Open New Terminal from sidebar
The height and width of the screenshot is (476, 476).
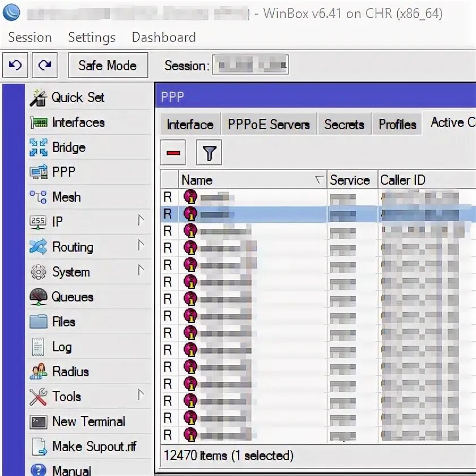tap(88, 422)
